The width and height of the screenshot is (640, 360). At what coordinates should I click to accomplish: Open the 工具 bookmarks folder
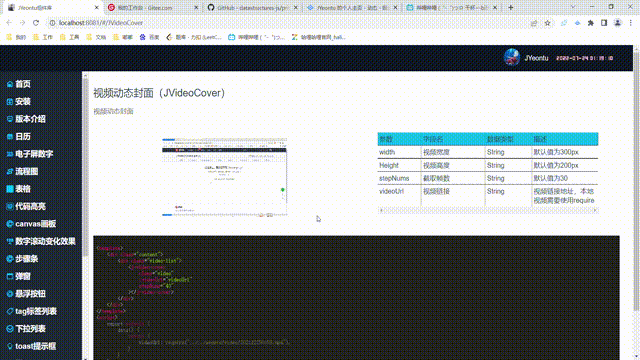tap(69, 37)
